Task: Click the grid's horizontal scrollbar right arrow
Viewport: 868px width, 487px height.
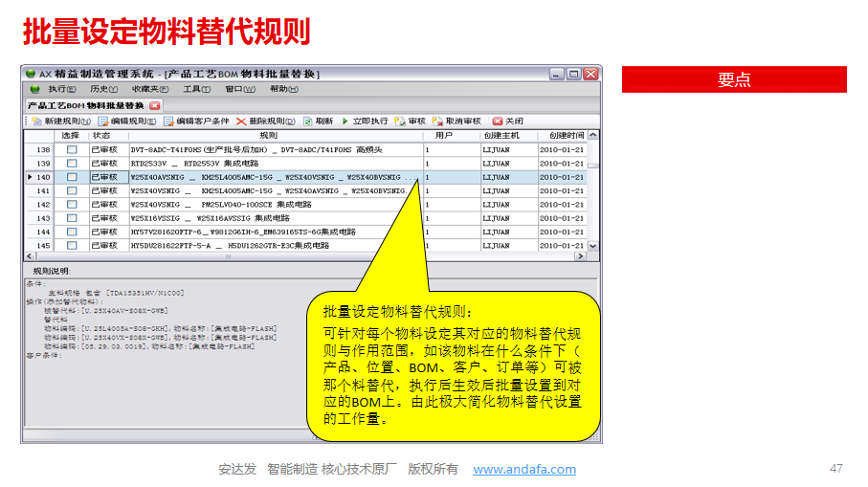Action: coord(579,256)
